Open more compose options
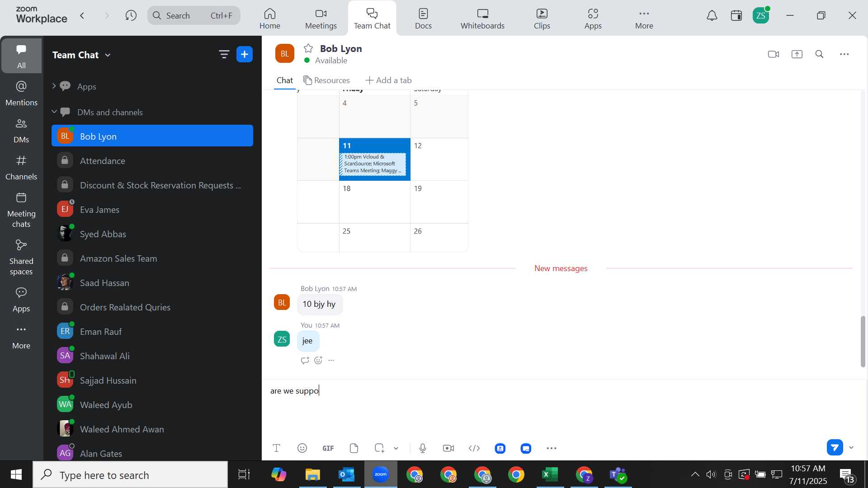Image resolution: width=868 pixels, height=488 pixels. coord(552,448)
